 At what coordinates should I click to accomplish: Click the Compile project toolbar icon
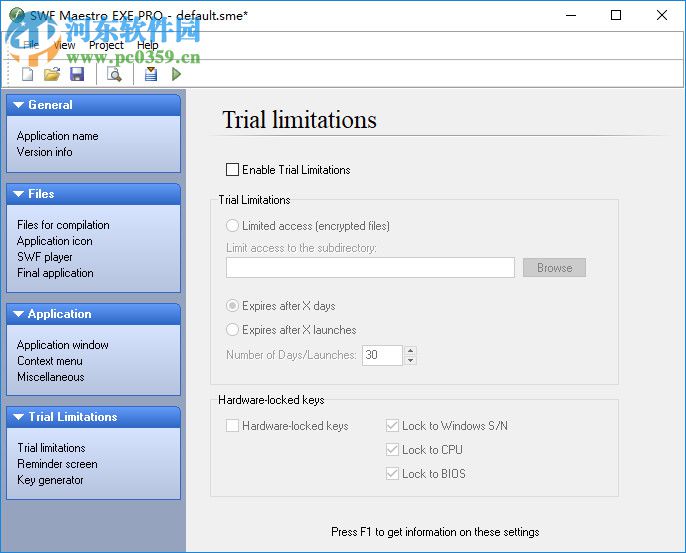(x=151, y=74)
